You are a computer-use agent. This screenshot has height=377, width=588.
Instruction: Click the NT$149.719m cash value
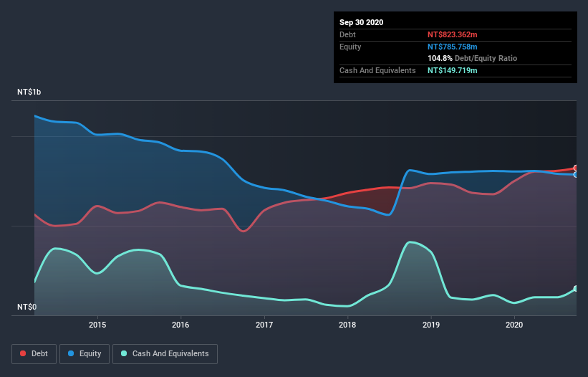point(452,70)
